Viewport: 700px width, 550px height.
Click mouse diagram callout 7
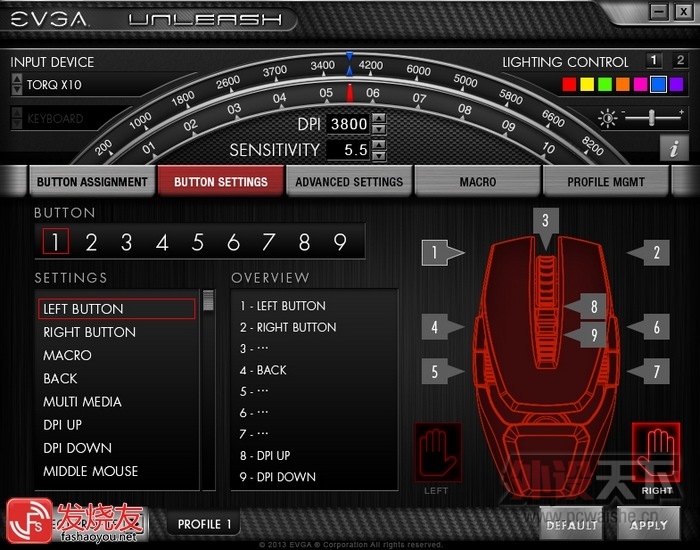point(649,371)
